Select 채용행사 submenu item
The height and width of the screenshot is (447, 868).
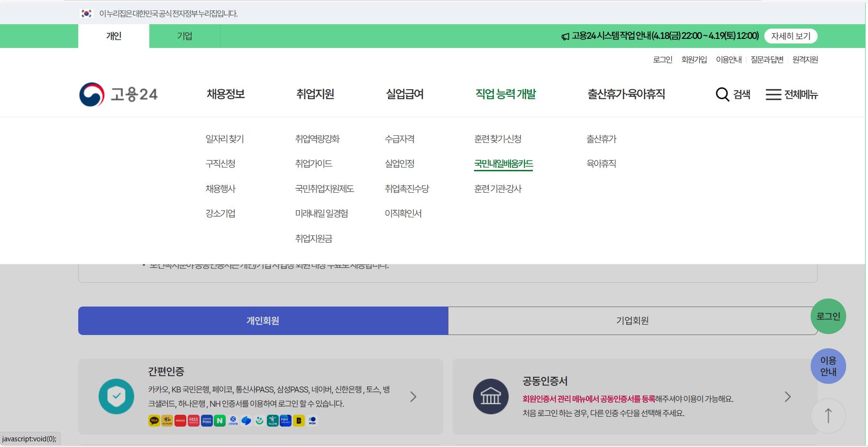(220, 189)
